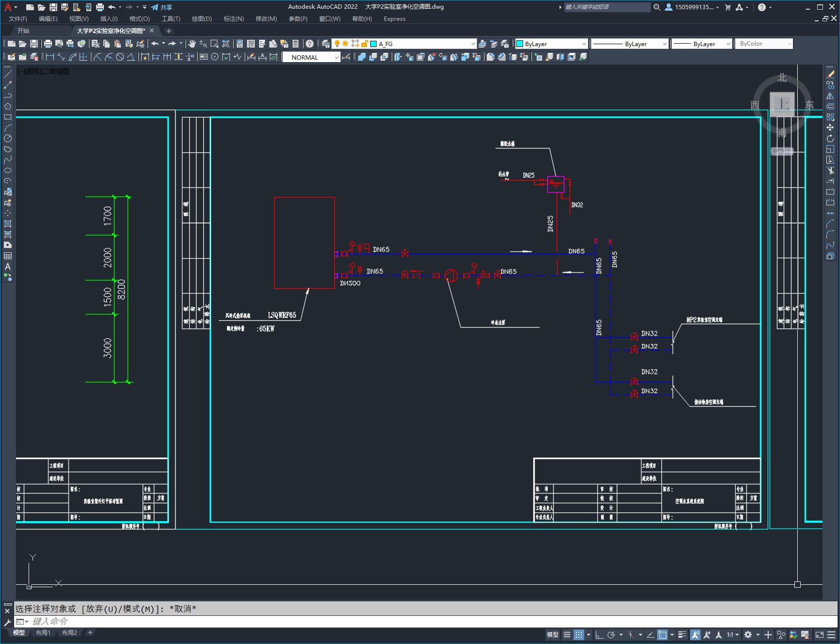This screenshot has width=840, height=644.
Task: Click the cyan color swatch in color control
Action: point(520,44)
